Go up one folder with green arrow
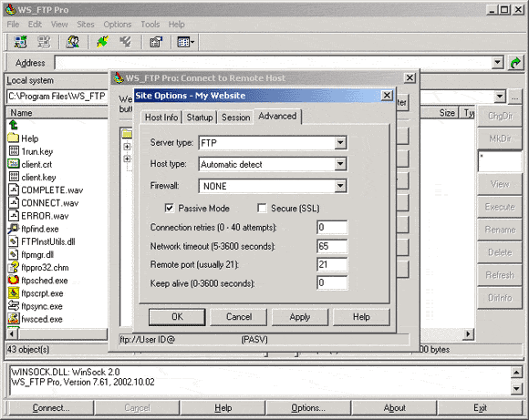This screenshot has height=420, width=529. click(14, 125)
